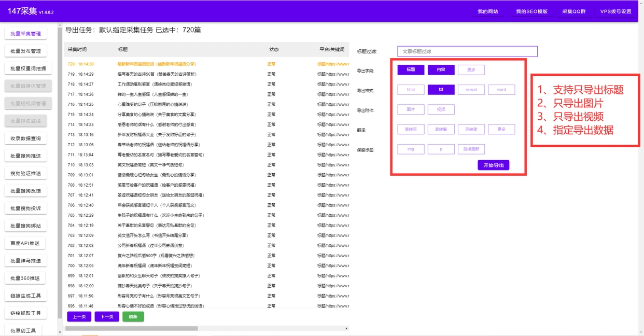644x336 pixels.
Task: Open 百度API推送 in the sidebar
Action: tap(25, 243)
